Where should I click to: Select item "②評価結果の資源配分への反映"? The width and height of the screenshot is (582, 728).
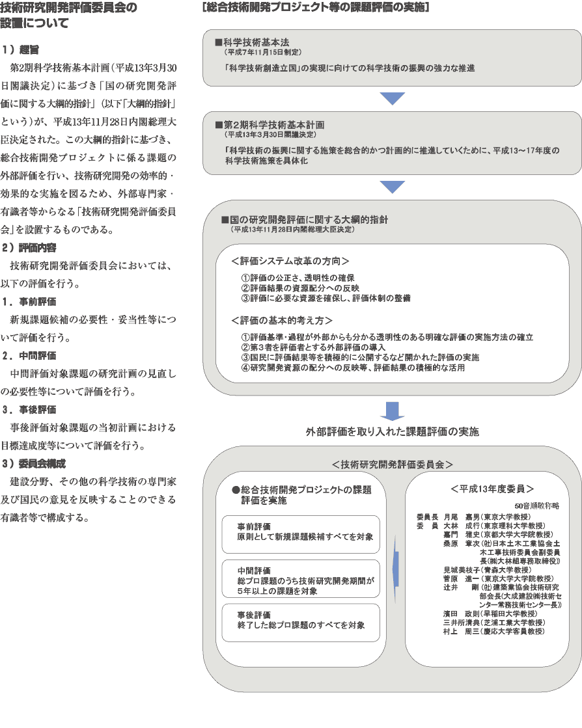300,288
